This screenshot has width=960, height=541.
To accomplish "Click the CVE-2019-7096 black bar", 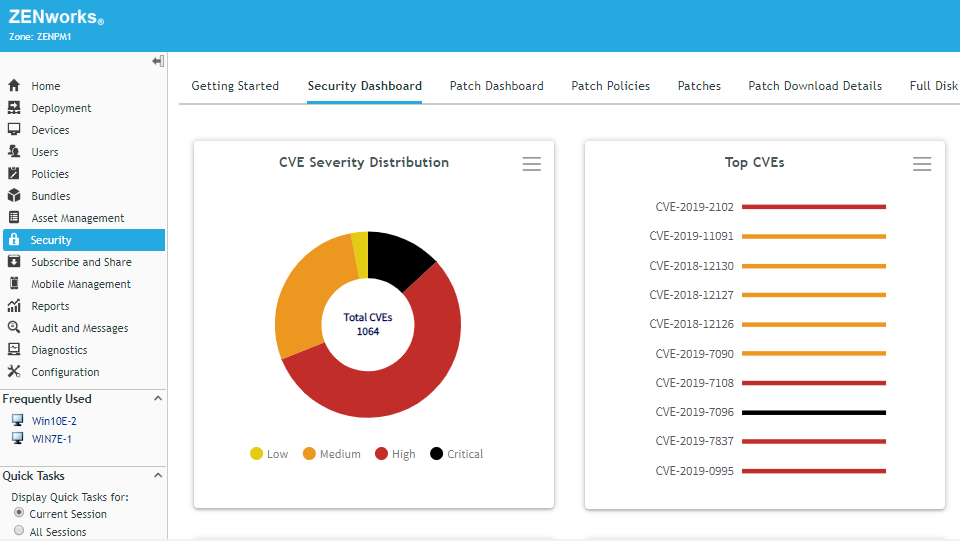I will [814, 412].
